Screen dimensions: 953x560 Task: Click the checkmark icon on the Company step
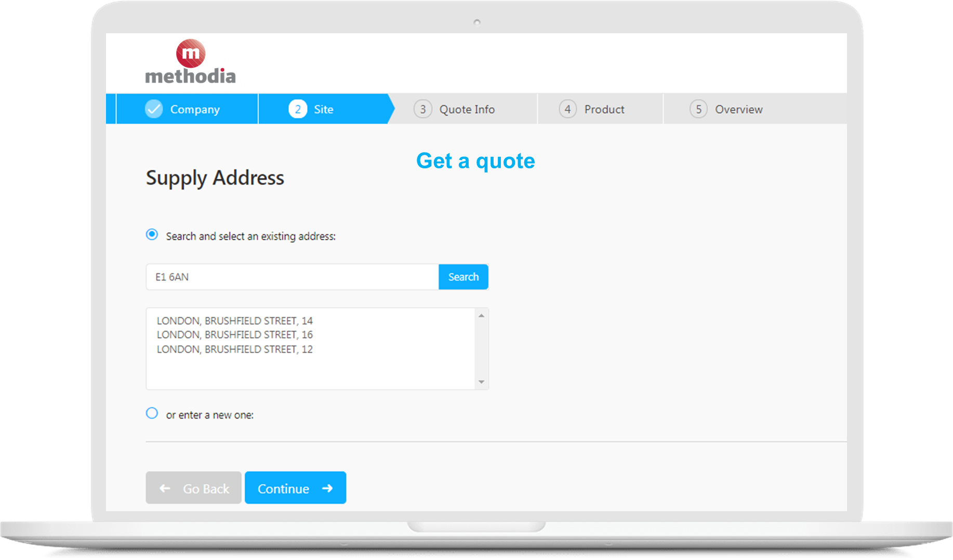(152, 109)
